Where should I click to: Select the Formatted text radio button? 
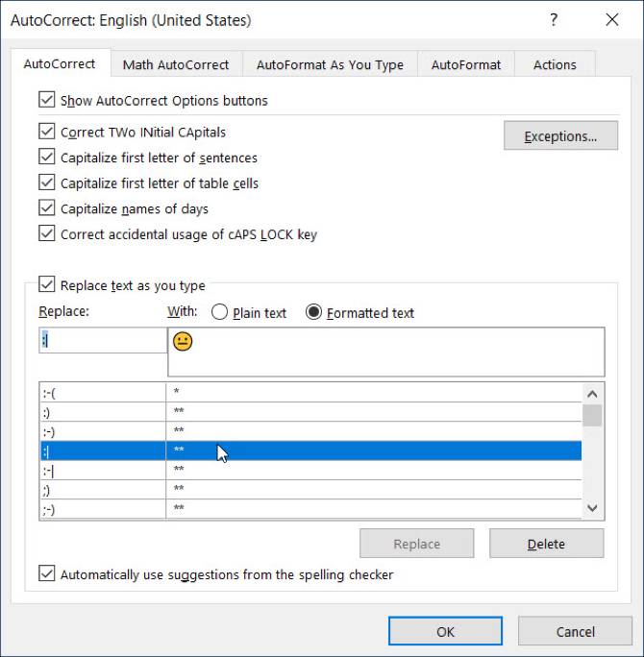[313, 312]
